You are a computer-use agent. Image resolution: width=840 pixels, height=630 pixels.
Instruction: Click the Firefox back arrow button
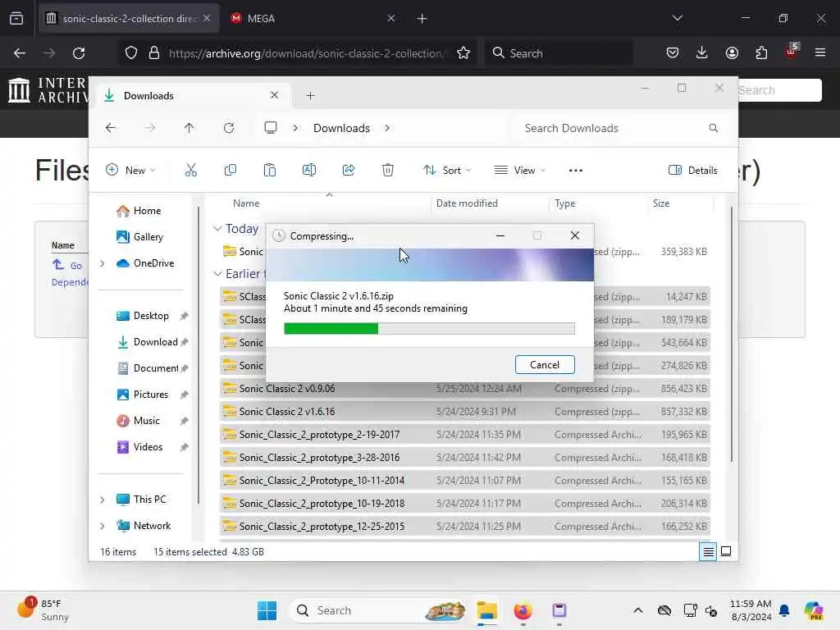coord(20,53)
